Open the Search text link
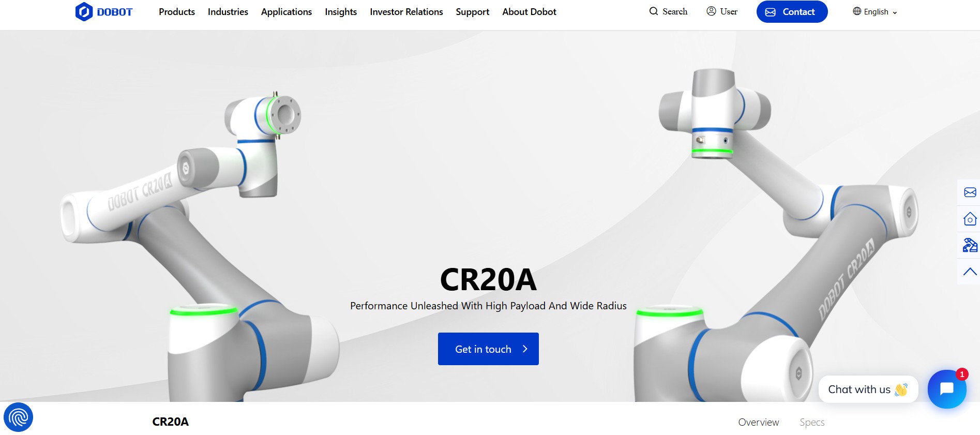Viewport: 980px width, 435px height. 675,11
